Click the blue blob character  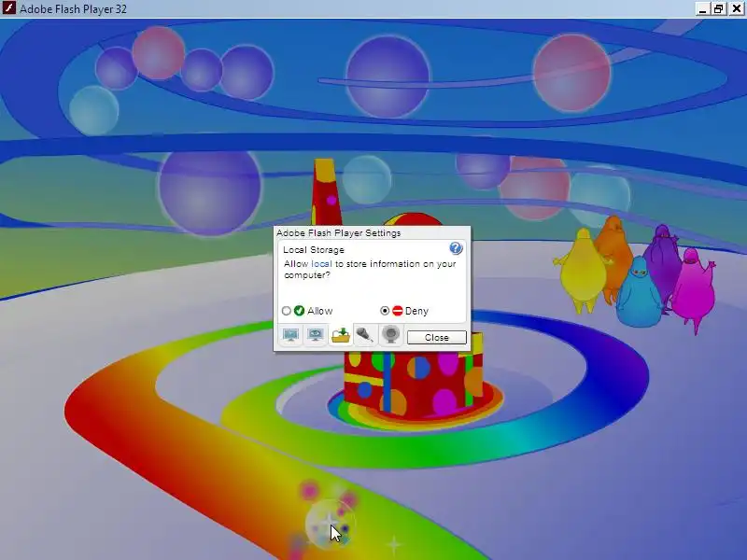pos(639,295)
